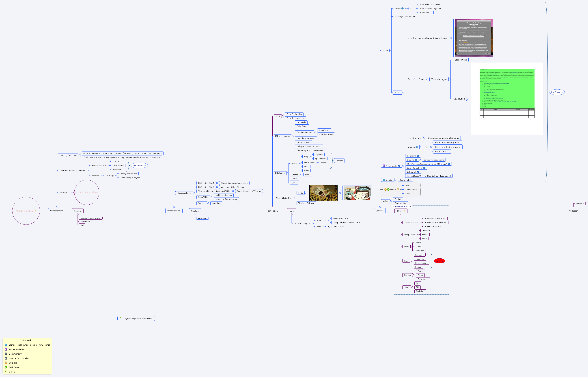Click the green Task Done check on Sound node
The width and height of the screenshot is (588, 377).
pyautogui.click(x=389, y=190)
